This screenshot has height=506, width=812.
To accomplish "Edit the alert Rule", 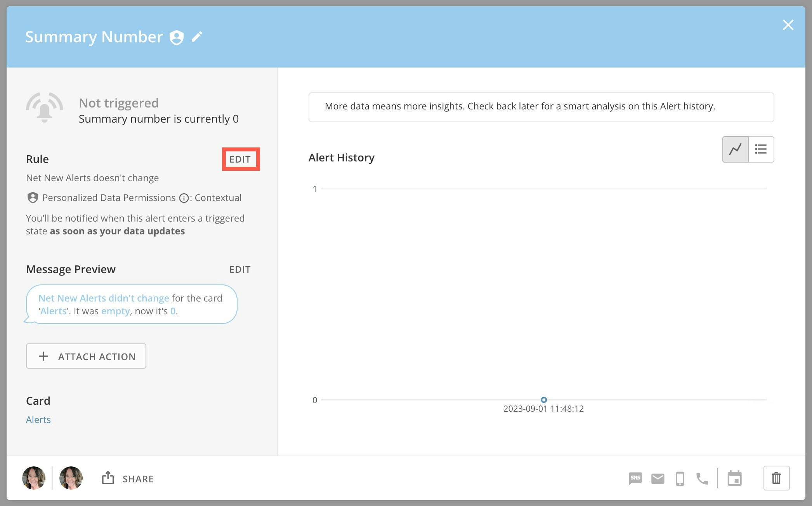I will (240, 159).
